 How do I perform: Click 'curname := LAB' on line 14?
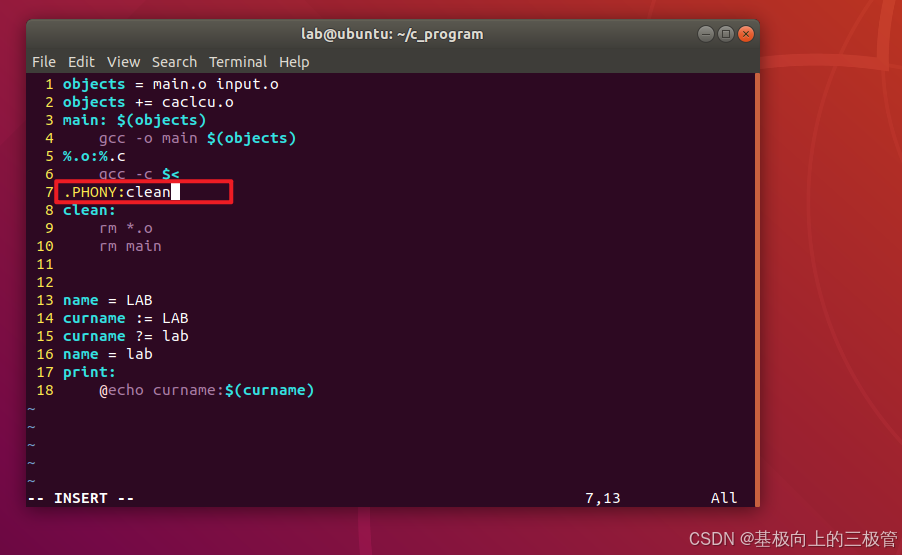coord(125,318)
